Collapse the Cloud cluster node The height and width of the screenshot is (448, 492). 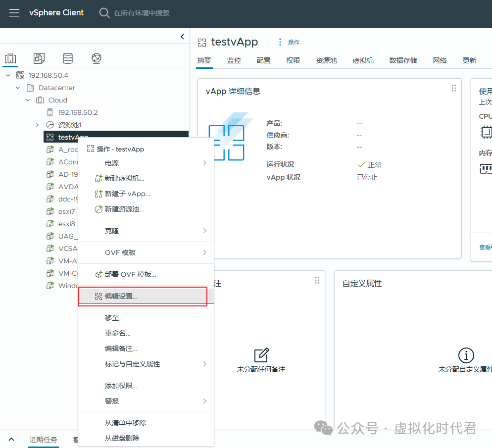(x=28, y=100)
